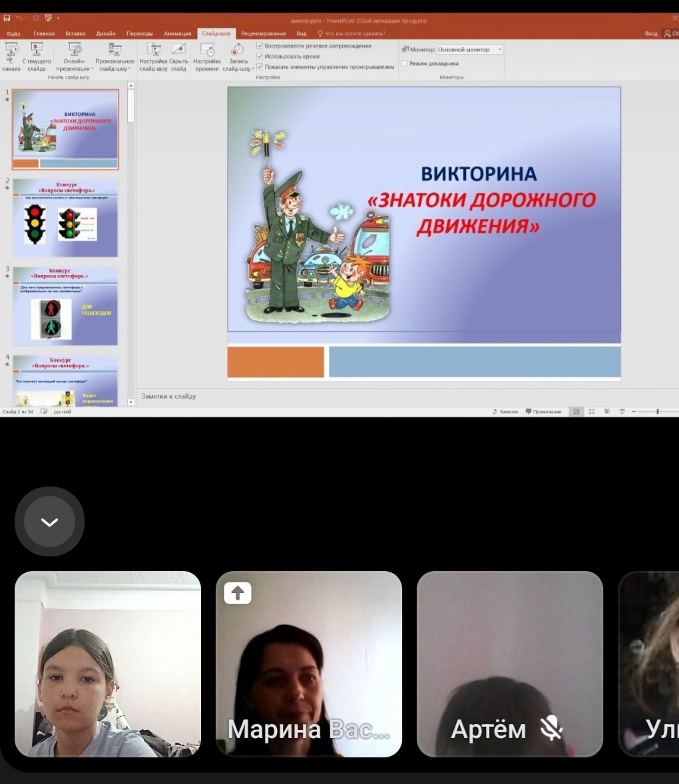Image resolution: width=679 pixels, height=784 pixels.
Task: Tap Марина Вас... participant video tile
Action: (x=309, y=664)
